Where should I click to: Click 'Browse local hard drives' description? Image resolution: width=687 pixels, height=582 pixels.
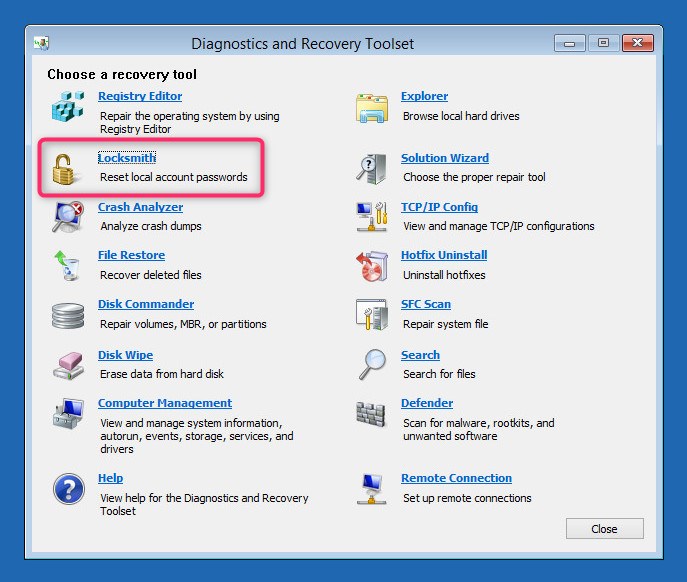tap(461, 116)
